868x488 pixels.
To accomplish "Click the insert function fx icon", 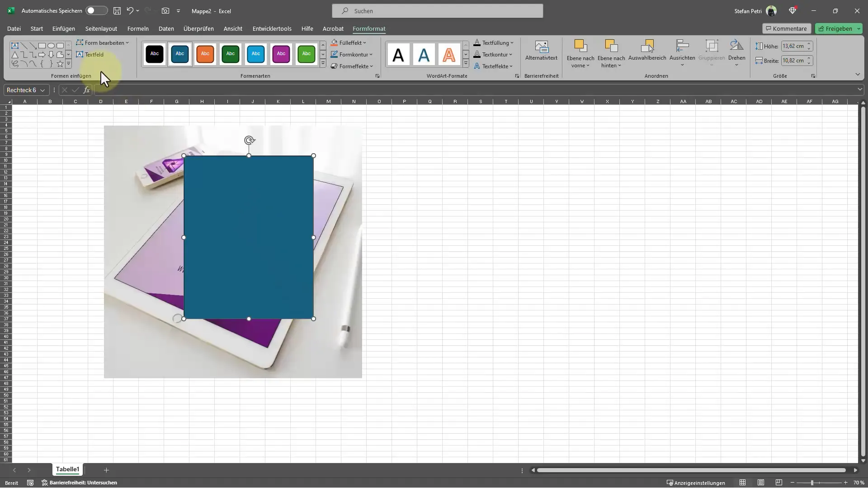I will (86, 90).
